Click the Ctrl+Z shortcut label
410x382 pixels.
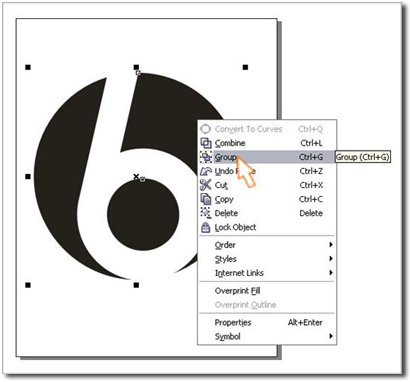pyautogui.click(x=311, y=171)
